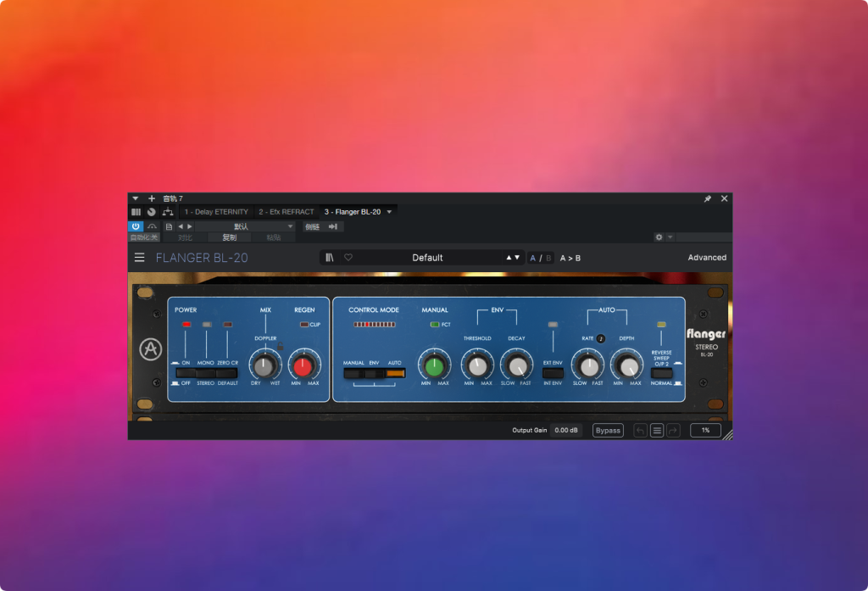Click the empty field right of the gear dropdown
Image resolution: width=868 pixels, height=591 pixels.
point(704,237)
